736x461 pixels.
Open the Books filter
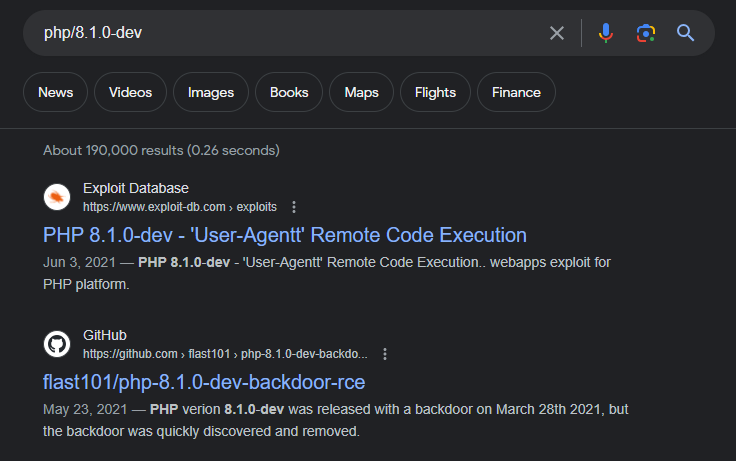(x=289, y=92)
